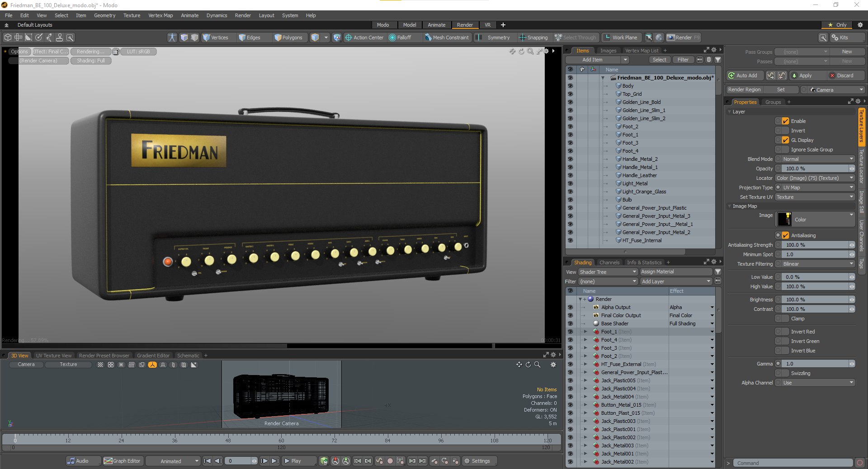Hide the Body item using its eye icon

[570, 86]
